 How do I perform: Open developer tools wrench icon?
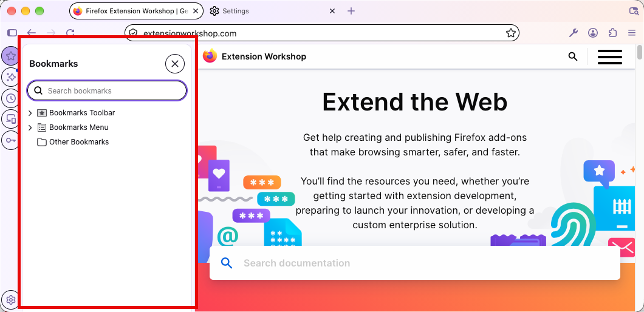tap(574, 33)
